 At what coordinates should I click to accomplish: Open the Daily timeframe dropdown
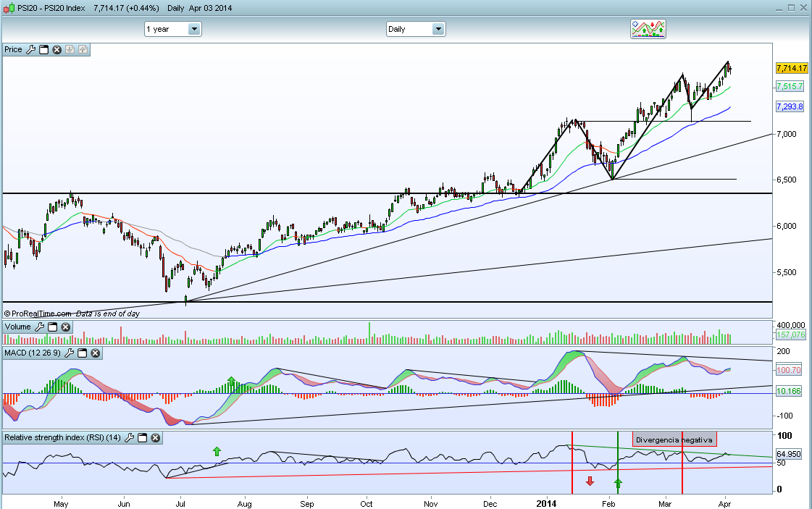click(x=416, y=29)
